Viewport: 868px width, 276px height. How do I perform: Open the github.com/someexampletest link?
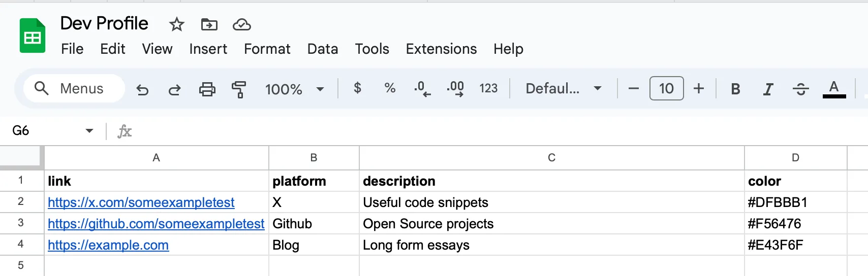[x=156, y=224]
